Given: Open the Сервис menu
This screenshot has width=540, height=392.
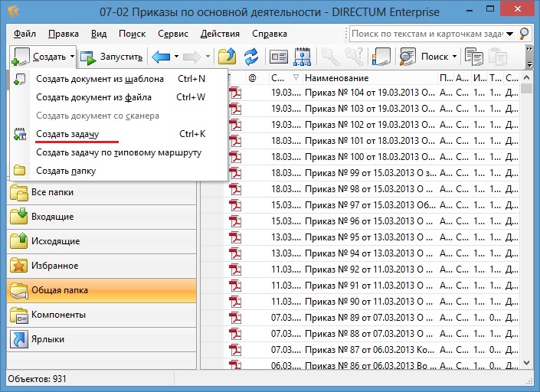Looking at the screenshot, I should point(173,34).
